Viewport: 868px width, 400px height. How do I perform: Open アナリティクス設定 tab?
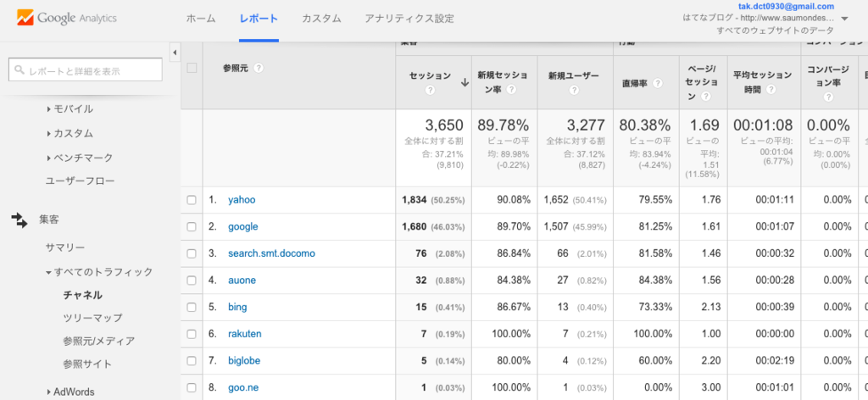coord(409,19)
